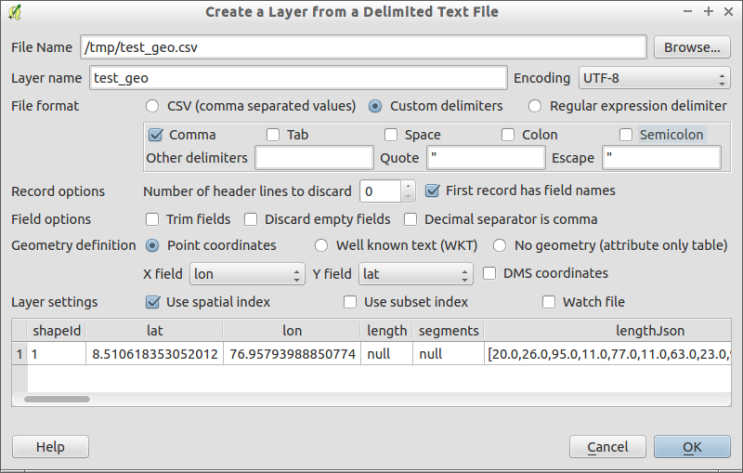Maximize the dialog window
This screenshot has width=743, height=473.
[708, 11]
